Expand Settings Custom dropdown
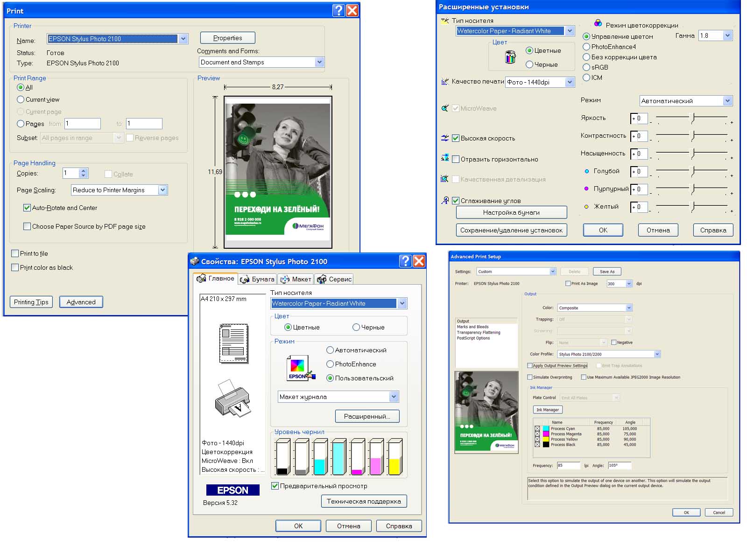 [x=553, y=272]
